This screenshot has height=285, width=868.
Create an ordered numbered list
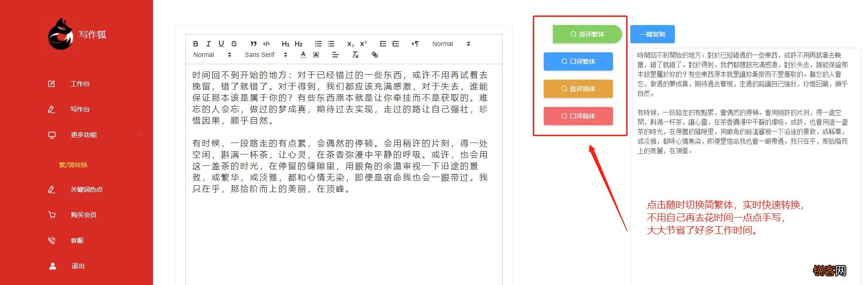[x=318, y=44]
